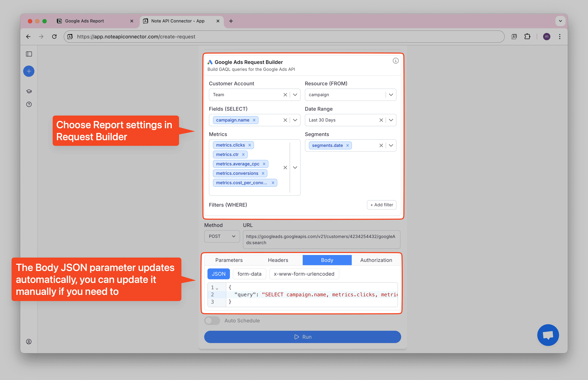This screenshot has width=588, height=380.
Task: Enable the Auto Schedule toggle
Action: pyautogui.click(x=212, y=321)
